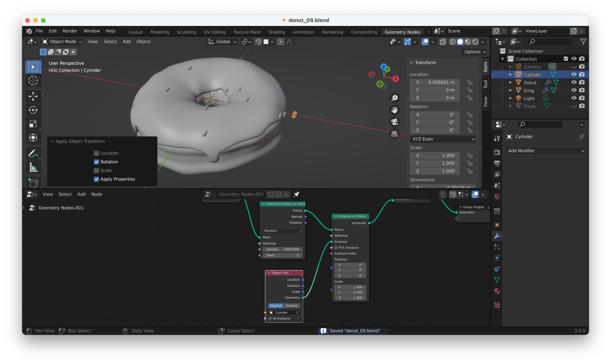Uncheck Apply Properties option
The height and width of the screenshot is (364, 611).
pos(96,179)
